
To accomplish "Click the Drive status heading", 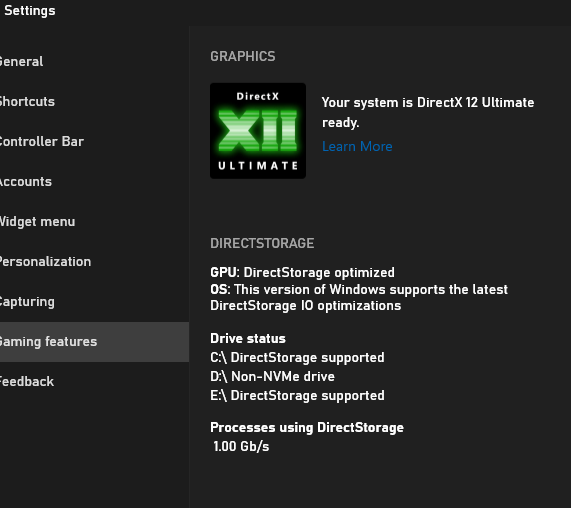I will (x=248, y=339).
